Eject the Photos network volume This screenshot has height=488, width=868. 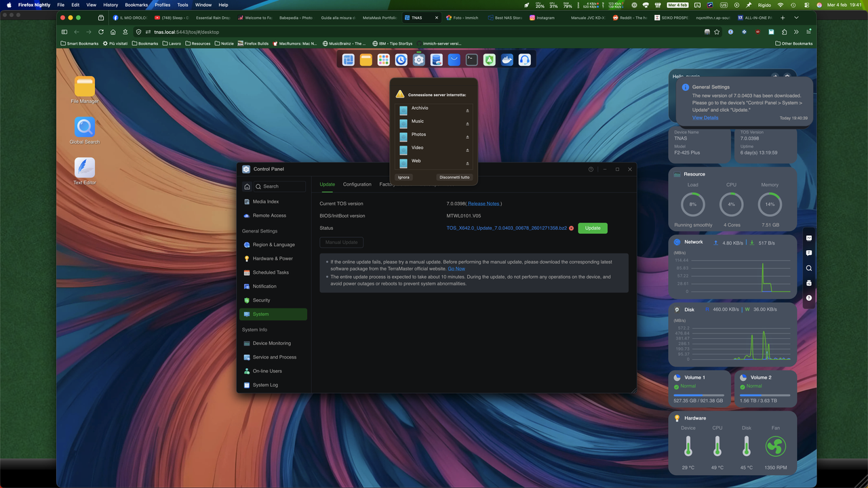[x=467, y=138]
